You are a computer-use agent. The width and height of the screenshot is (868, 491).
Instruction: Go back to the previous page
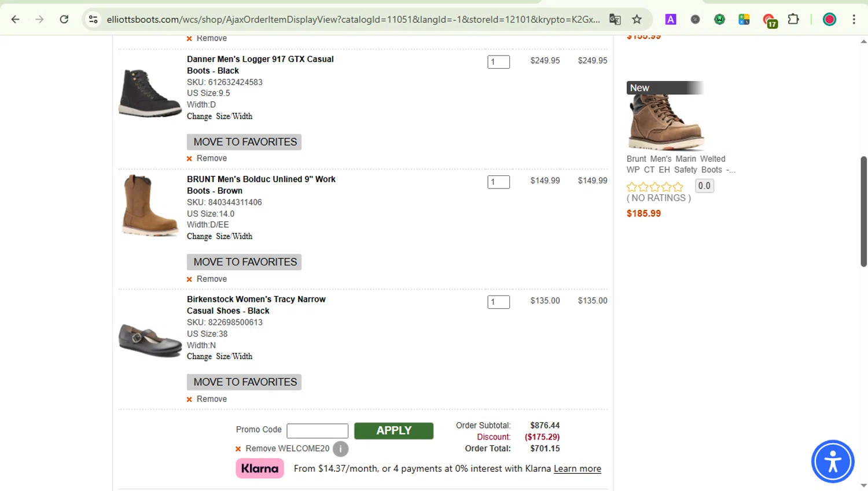pyautogui.click(x=16, y=19)
